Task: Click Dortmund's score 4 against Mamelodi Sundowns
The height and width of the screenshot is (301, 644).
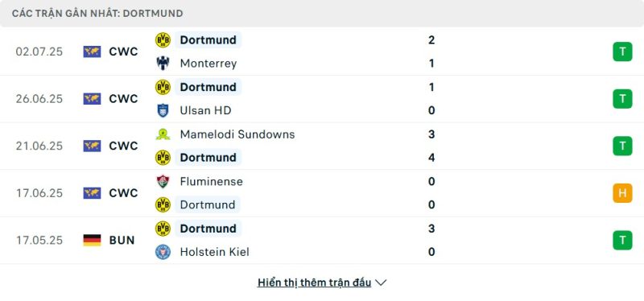Action: coord(431,158)
